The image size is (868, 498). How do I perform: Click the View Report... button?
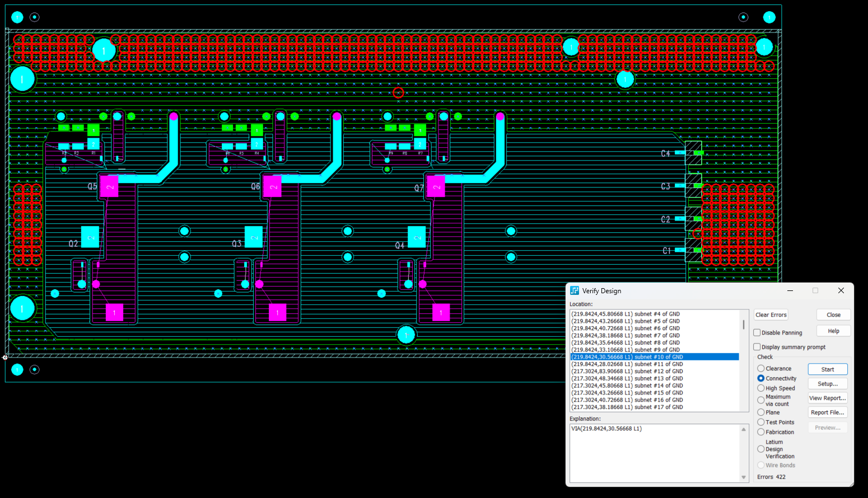coord(827,398)
